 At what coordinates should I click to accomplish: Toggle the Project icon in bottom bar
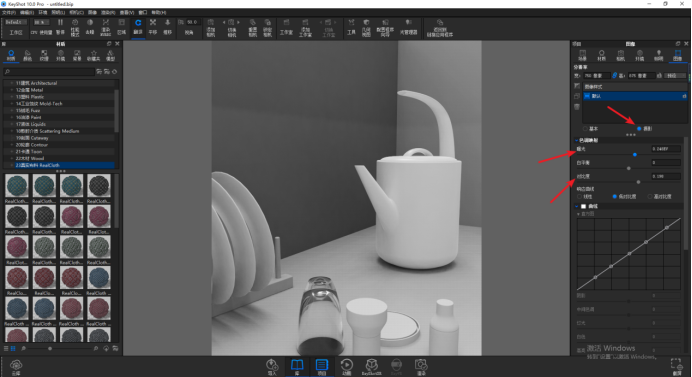tap(322, 365)
